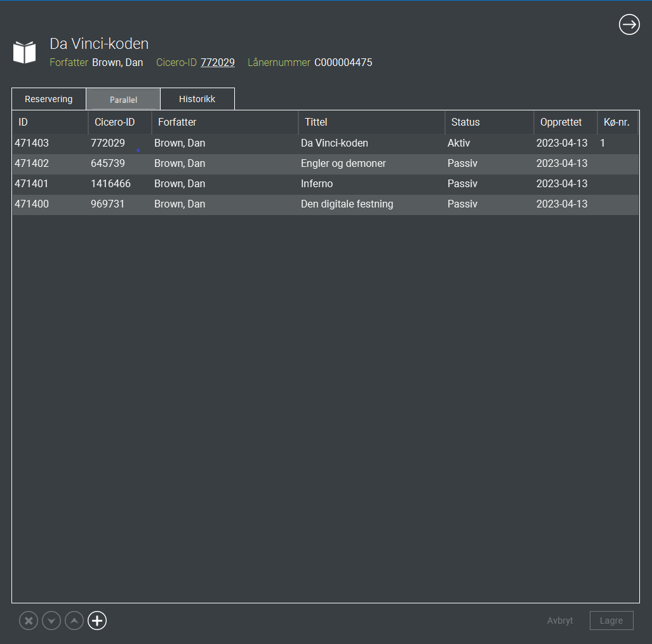The image size is (652, 644).
Task: Sort by the Opprettet column header
Action: [566, 122]
